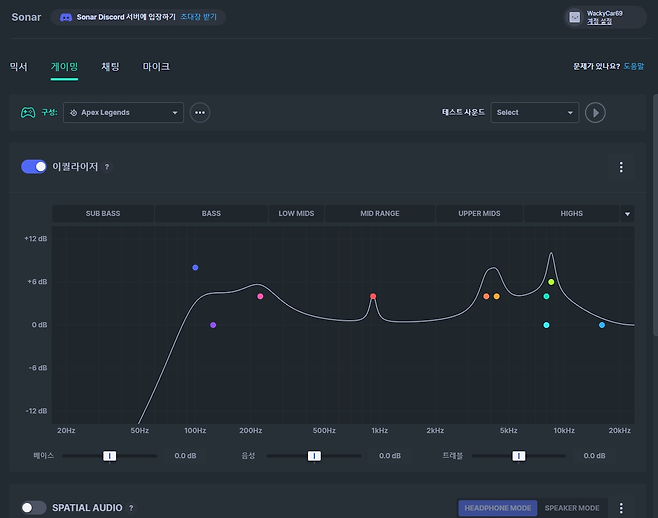The image size is (658, 518).
Task: Open the 채팅 tab
Action: click(x=110, y=66)
